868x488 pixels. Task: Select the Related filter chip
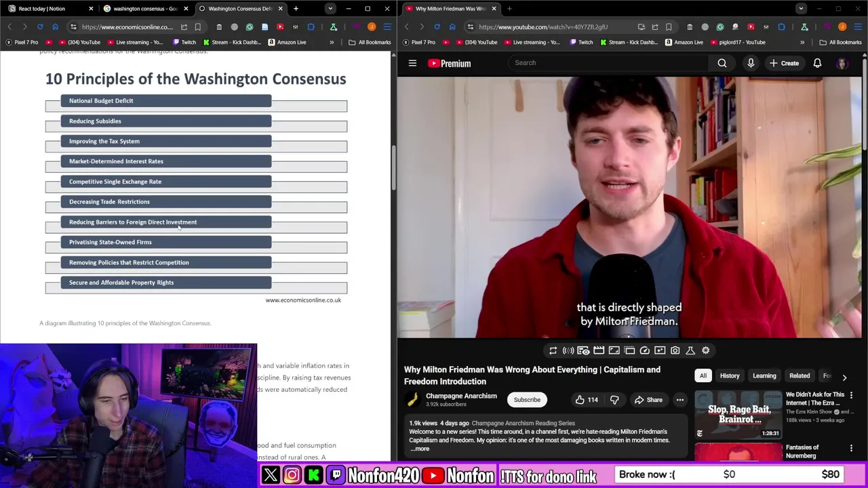800,375
